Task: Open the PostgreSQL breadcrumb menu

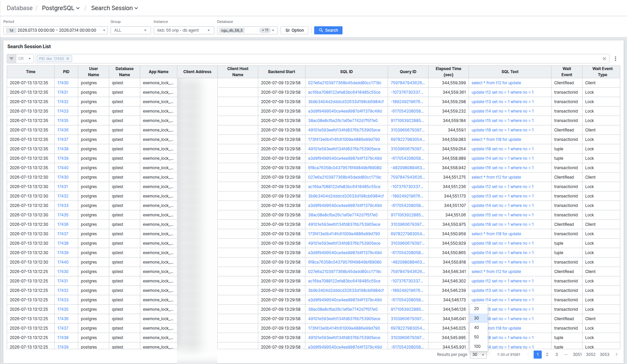Action: coord(61,8)
